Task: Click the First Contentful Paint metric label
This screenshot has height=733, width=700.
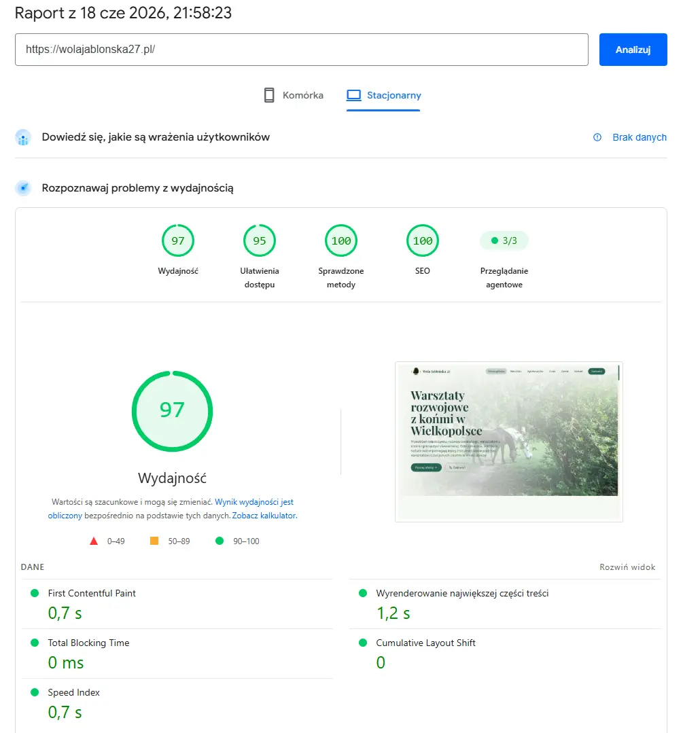Action: (92, 593)
